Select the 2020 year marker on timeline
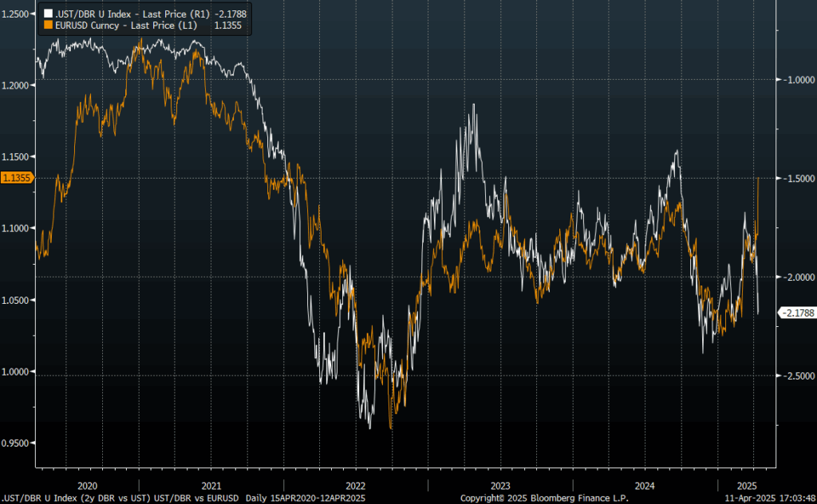Image resolution: width=817 pixels, height=504 pixels. tap(87, 485)
